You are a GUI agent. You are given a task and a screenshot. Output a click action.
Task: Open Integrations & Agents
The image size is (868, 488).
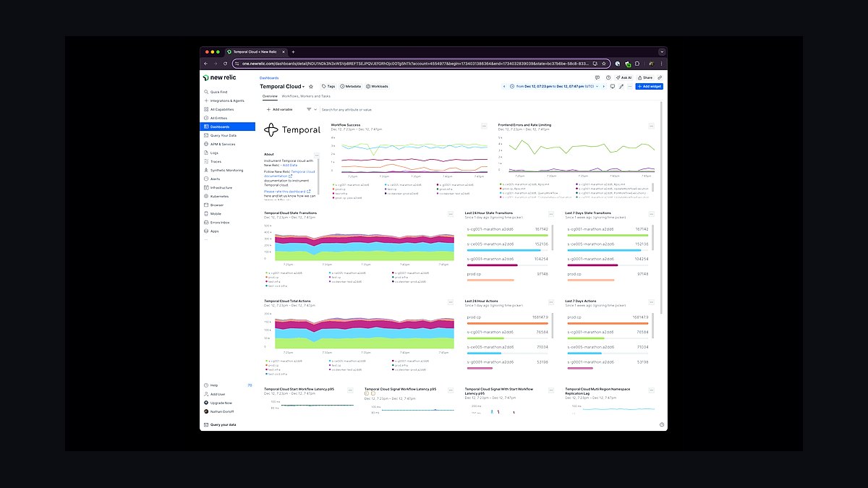pos(228,100)
